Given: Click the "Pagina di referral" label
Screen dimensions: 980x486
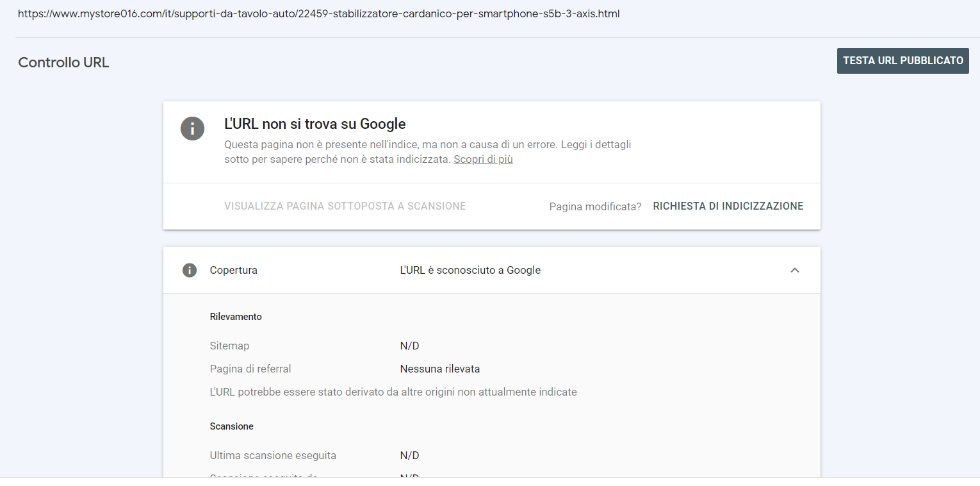Looking at the screenshot, I should coord(250,369).
